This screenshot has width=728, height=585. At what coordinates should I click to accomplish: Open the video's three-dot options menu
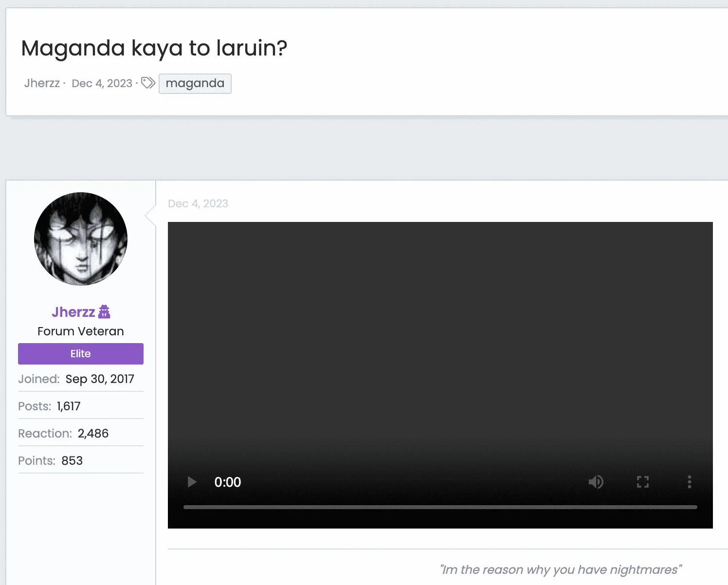click(x=689, y=482)
